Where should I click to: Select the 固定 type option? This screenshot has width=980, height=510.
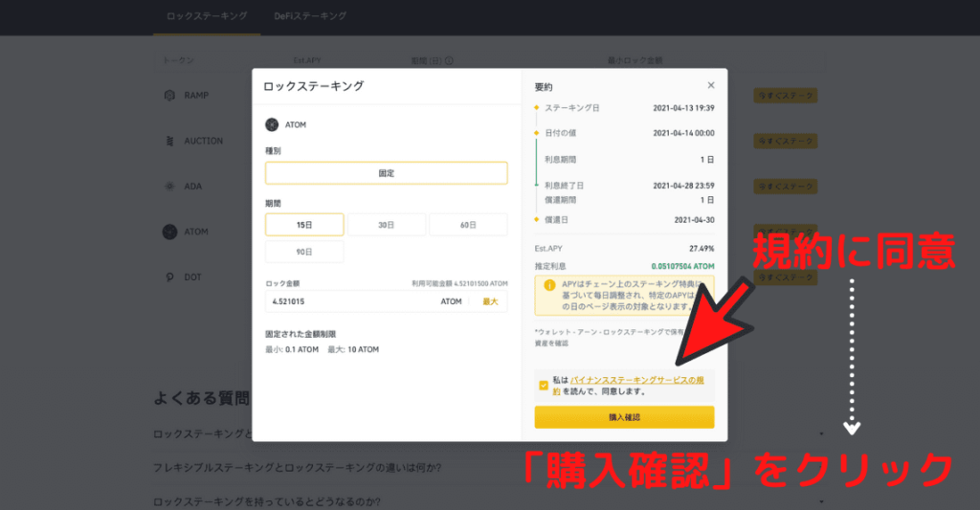[x=387, y=173]
